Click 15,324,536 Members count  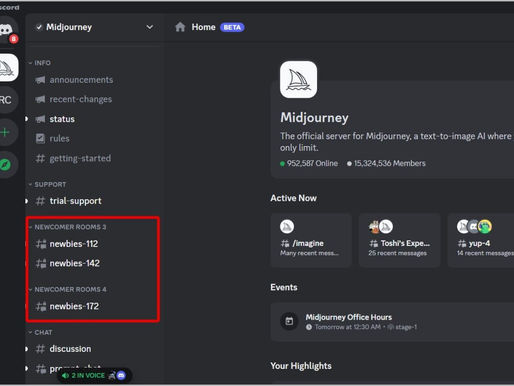[x=386, y=163]
